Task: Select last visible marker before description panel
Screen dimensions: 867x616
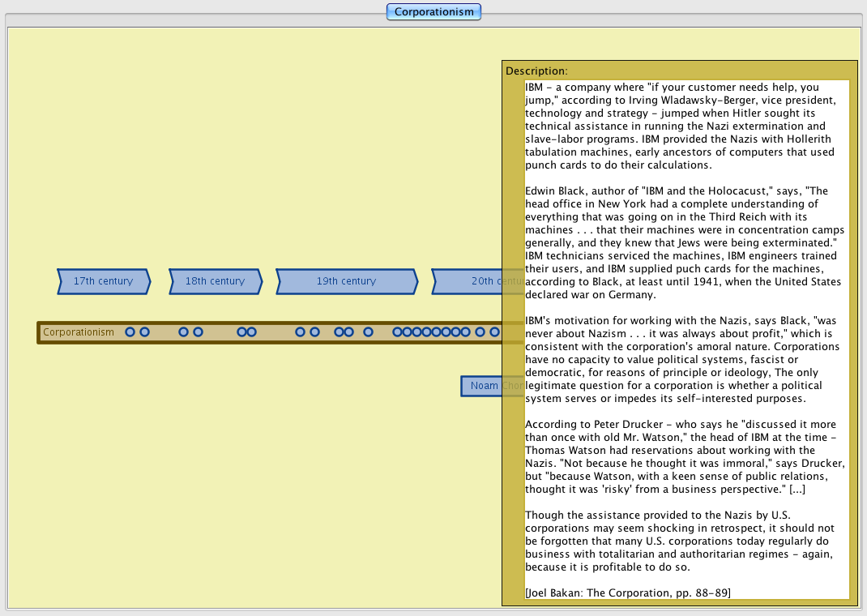Action: 494,332
